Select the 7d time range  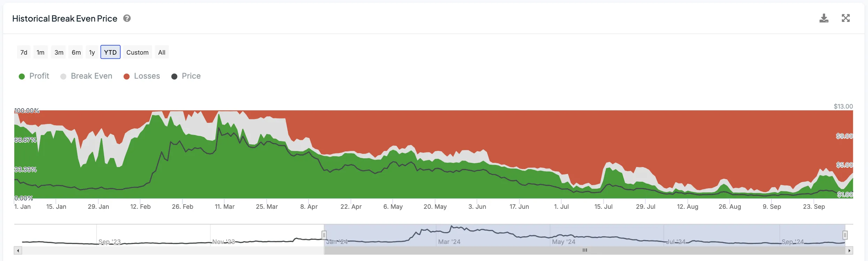(24, 52)
